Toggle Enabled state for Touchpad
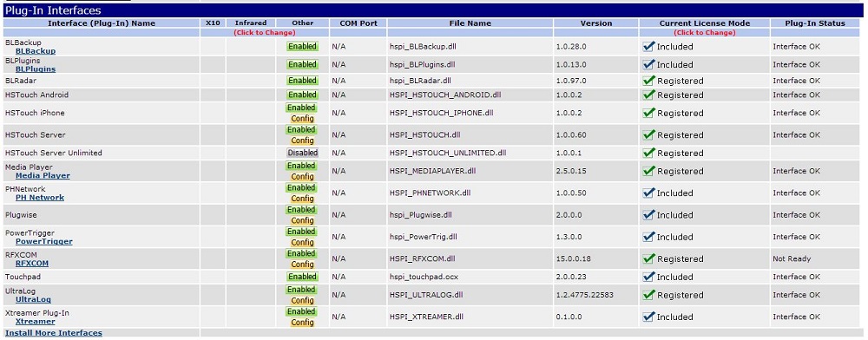This screenshot has height=340, width=868. pyautogui.click(x=302, y=277)
